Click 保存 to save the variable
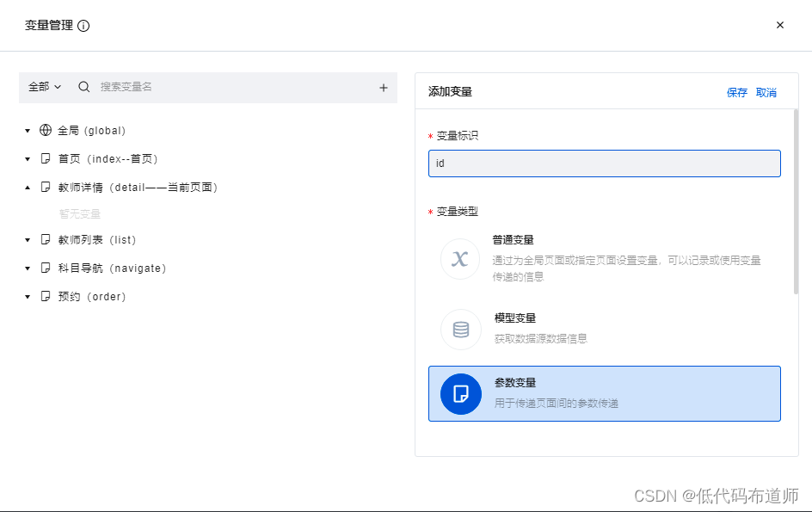This screenshot has width=812, height=512. (737, 93)
